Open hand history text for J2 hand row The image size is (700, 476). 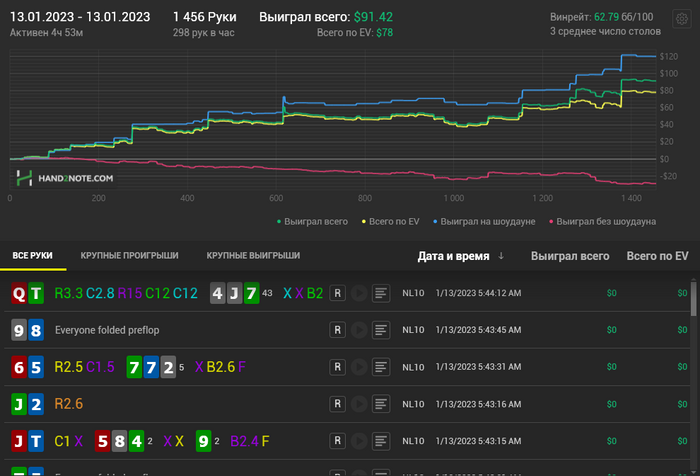(381, 404)
